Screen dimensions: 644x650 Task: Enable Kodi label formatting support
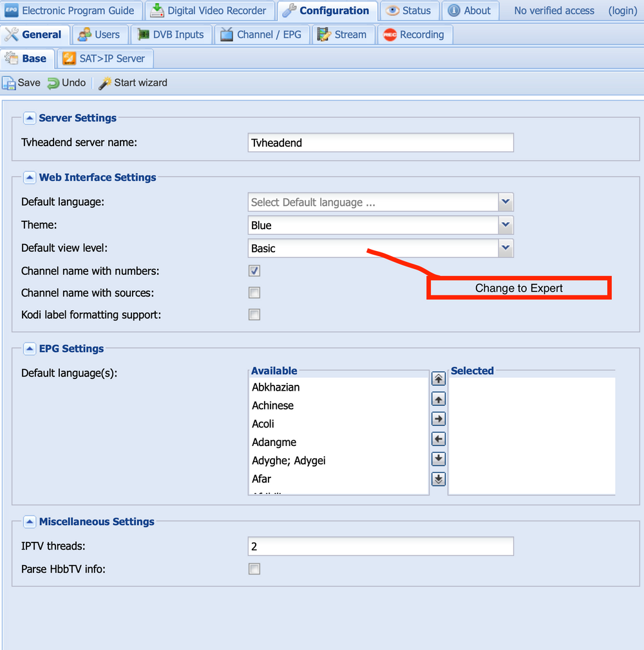pos(254,315)
